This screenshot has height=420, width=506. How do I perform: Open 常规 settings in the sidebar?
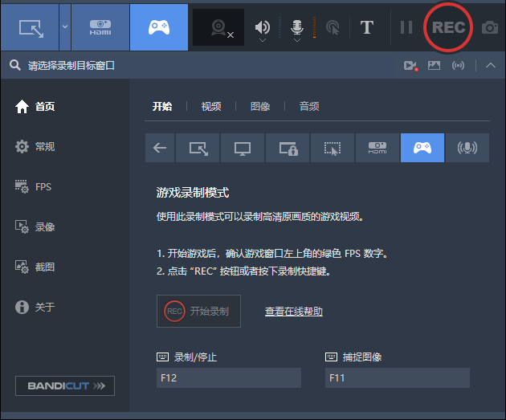click(x=35, y=147)
